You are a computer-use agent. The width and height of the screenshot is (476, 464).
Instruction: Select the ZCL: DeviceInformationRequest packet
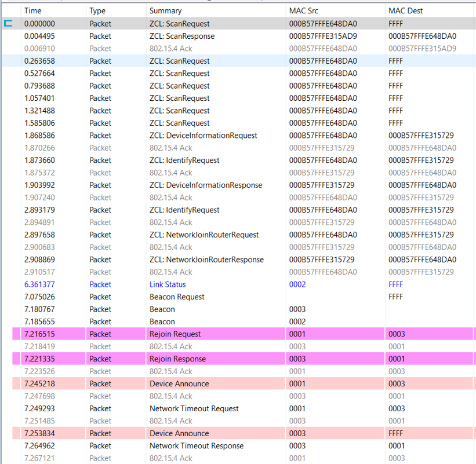[203, 136]
